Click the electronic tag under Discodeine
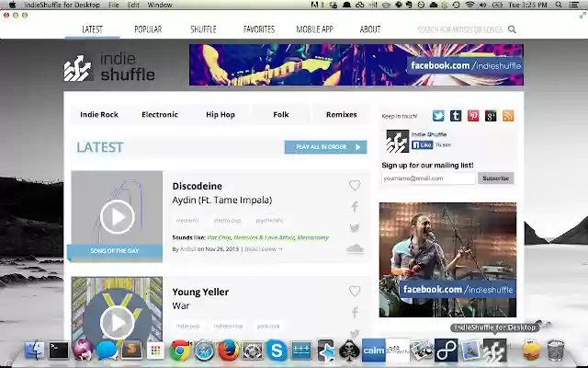The image size is (588, 368). point(187,221)
